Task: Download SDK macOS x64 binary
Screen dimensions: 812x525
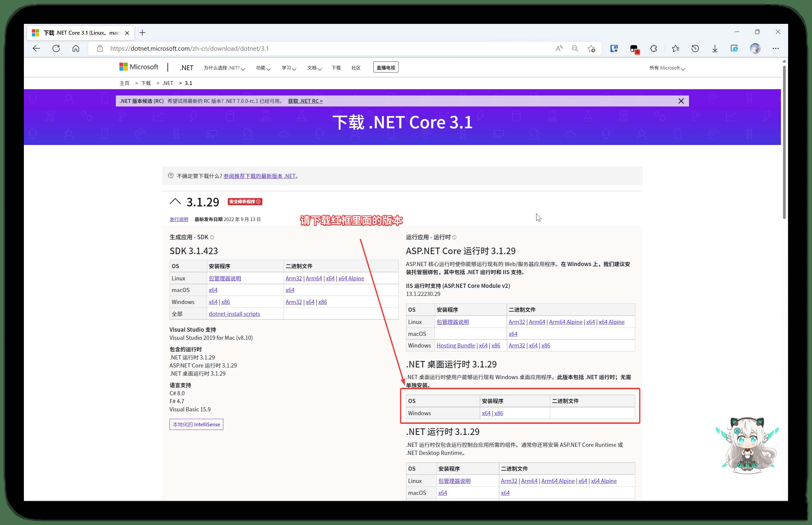Action: [x=290, y=290]
